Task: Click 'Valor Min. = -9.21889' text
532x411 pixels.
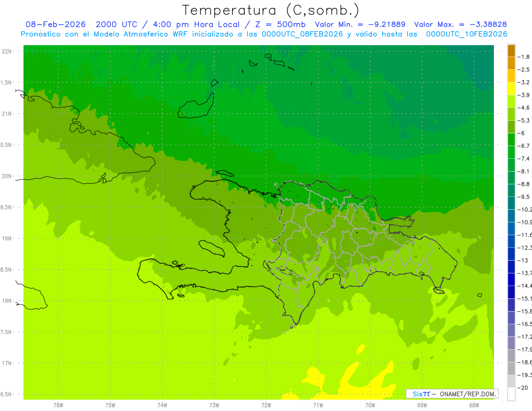Action: [360, 24]
